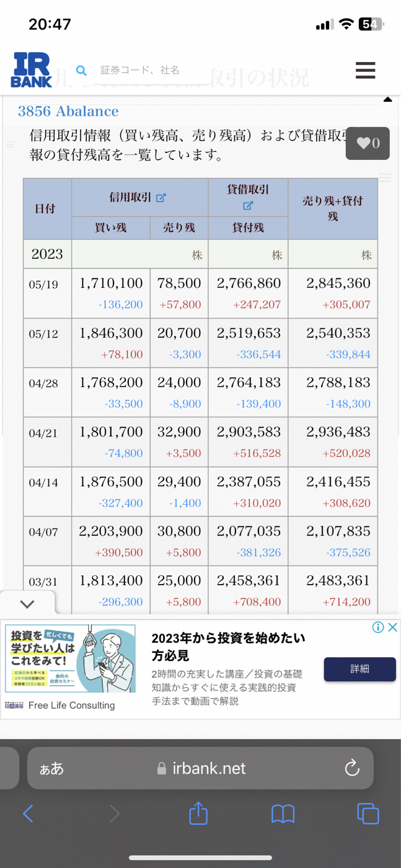Click the 詳細 ad button
The image size is (401, 868).
pyautogui.click(x=359, y=669)
